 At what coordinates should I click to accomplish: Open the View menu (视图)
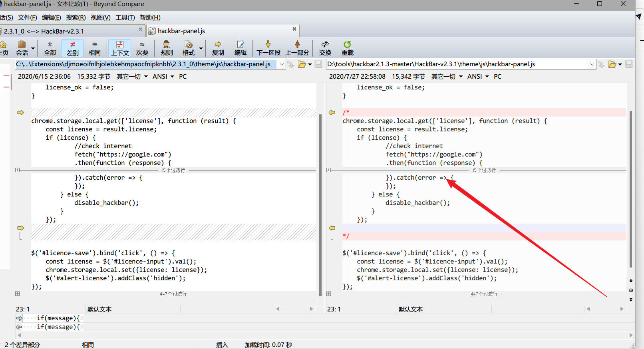101,18
